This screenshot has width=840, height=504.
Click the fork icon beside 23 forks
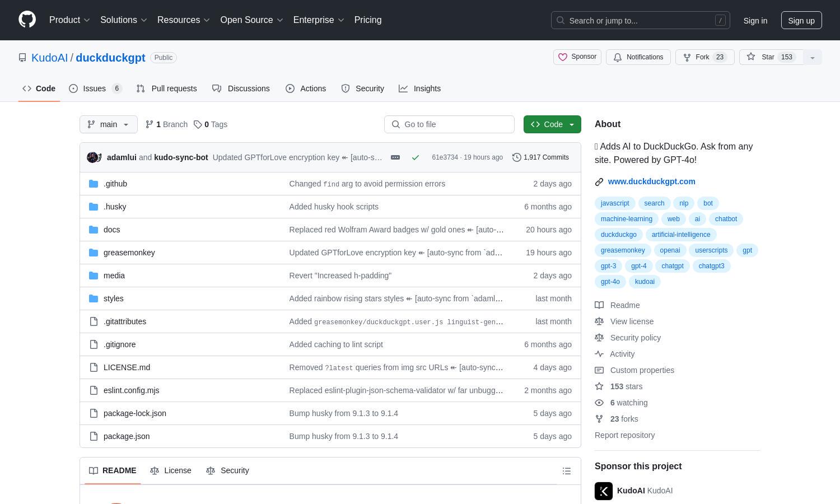[599, 419]
